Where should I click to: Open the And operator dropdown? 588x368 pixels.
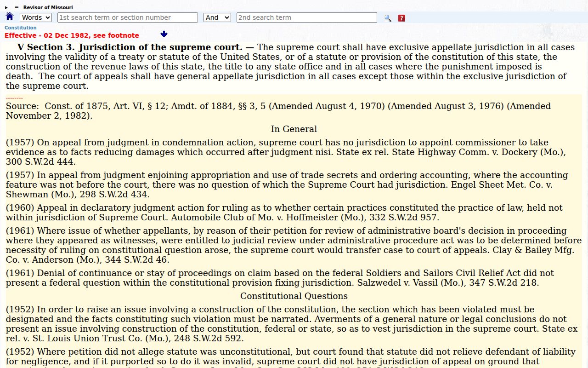[x=217, y=17]
